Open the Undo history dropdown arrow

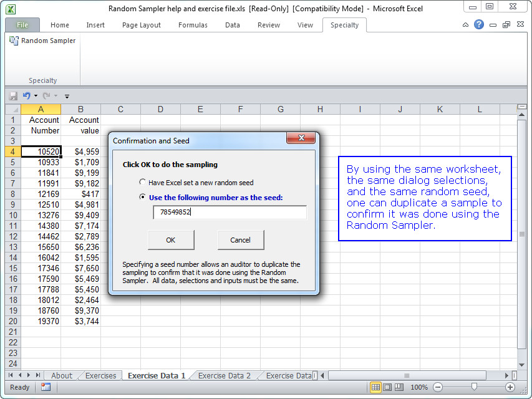[36, 96]
